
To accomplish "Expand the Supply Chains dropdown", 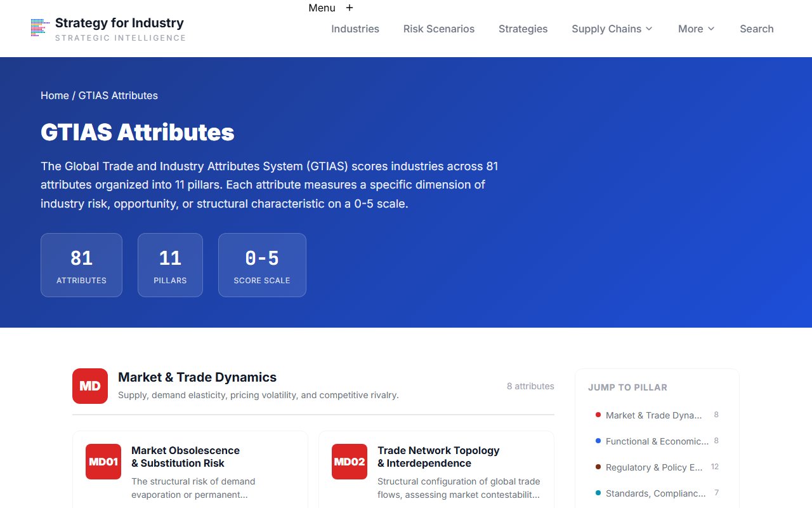I will tap(611, 29).
